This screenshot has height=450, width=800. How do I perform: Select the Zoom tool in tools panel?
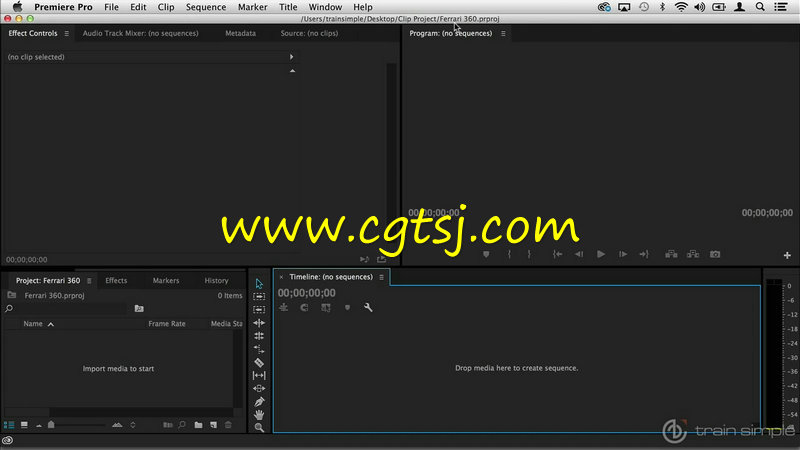pyautogui.click(x=259, y=428)
